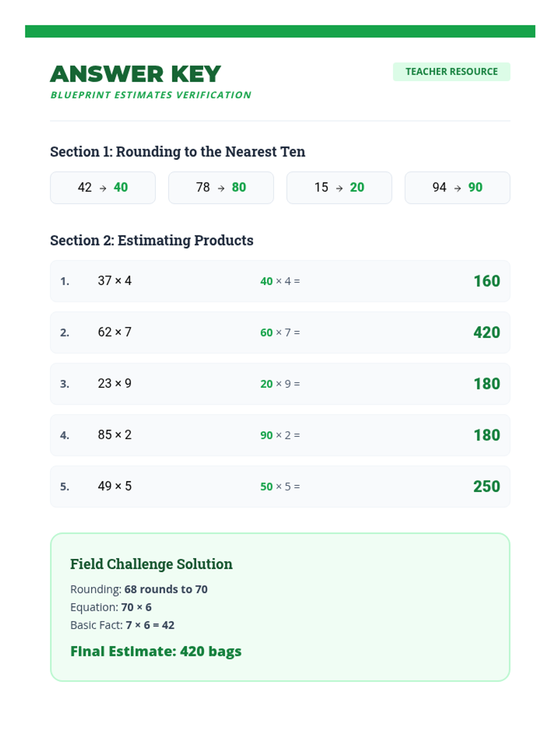Click the arrow in the 42 rounding card
The image size is (560, 747).
click(x=103, y=188)
